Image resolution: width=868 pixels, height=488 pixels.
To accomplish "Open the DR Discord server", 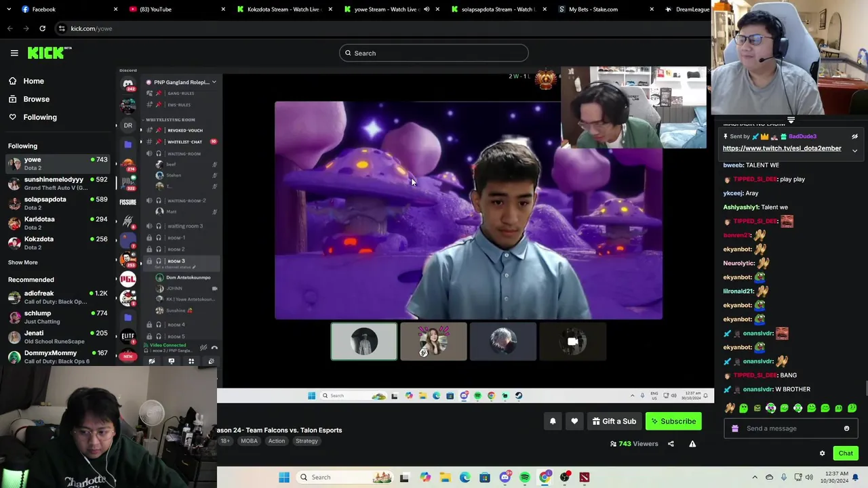I will pos(127,125).
